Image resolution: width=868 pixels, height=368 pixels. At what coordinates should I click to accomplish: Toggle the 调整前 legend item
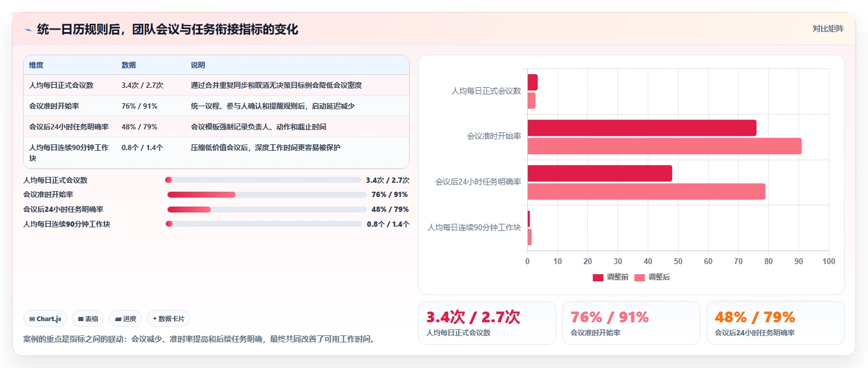610,277
